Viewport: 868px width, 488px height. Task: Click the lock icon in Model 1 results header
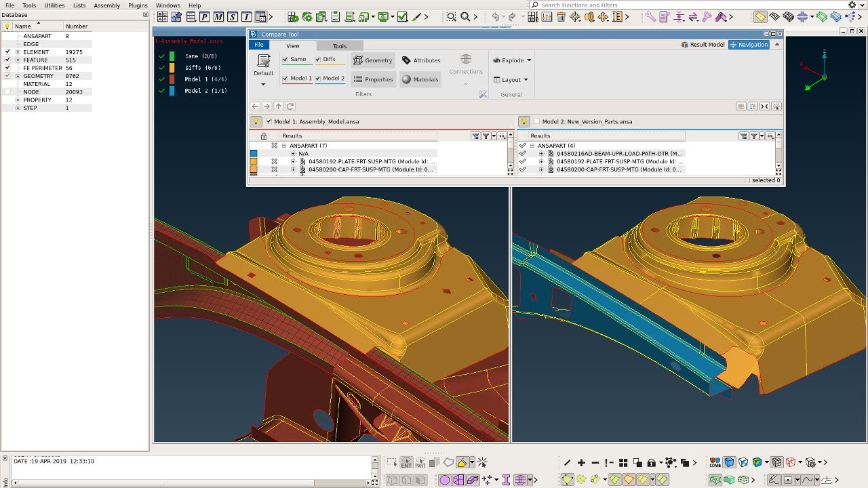click(264, 136)
